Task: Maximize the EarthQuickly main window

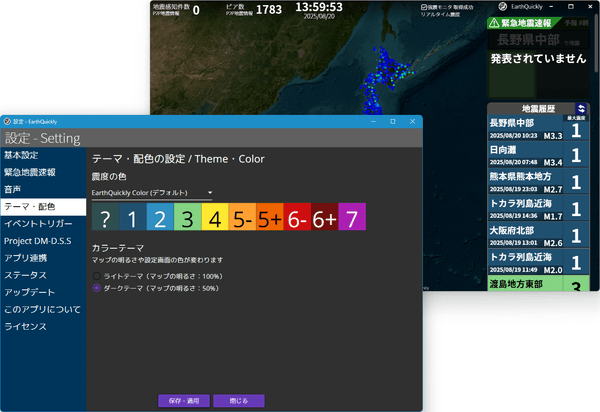Action: [571, 7]
